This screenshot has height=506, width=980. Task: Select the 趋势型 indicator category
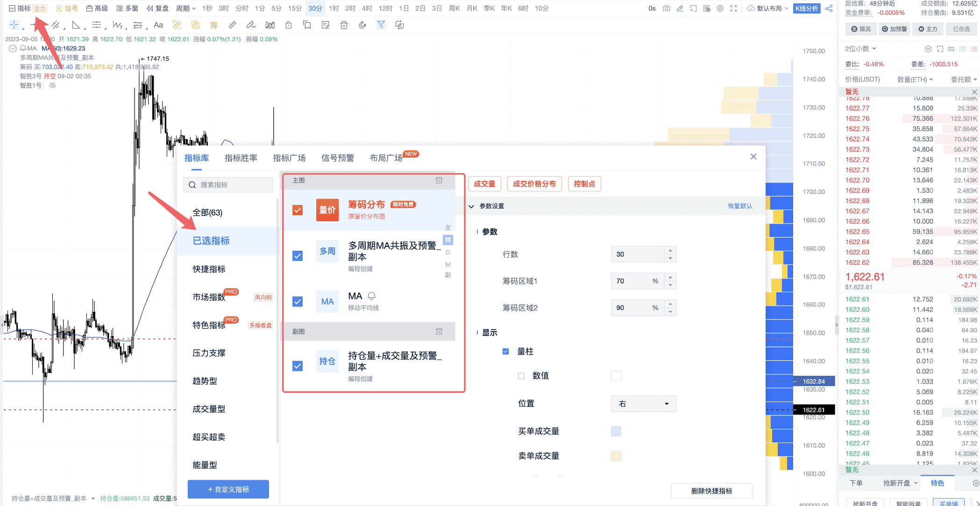(x=205, y=381)
